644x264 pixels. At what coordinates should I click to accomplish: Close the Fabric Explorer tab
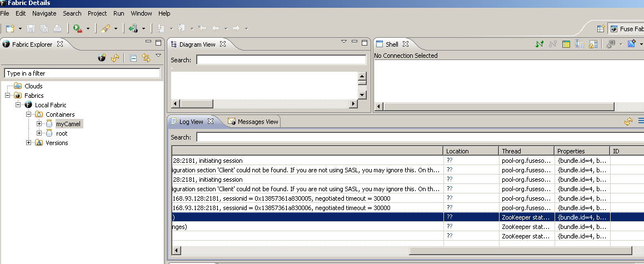pyautogui.click(x=60, y=44)
